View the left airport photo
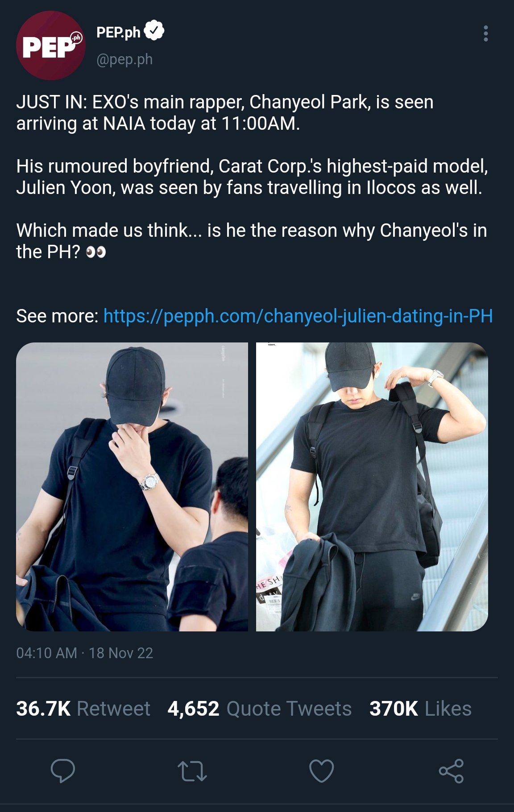 (x=132, y=486)
